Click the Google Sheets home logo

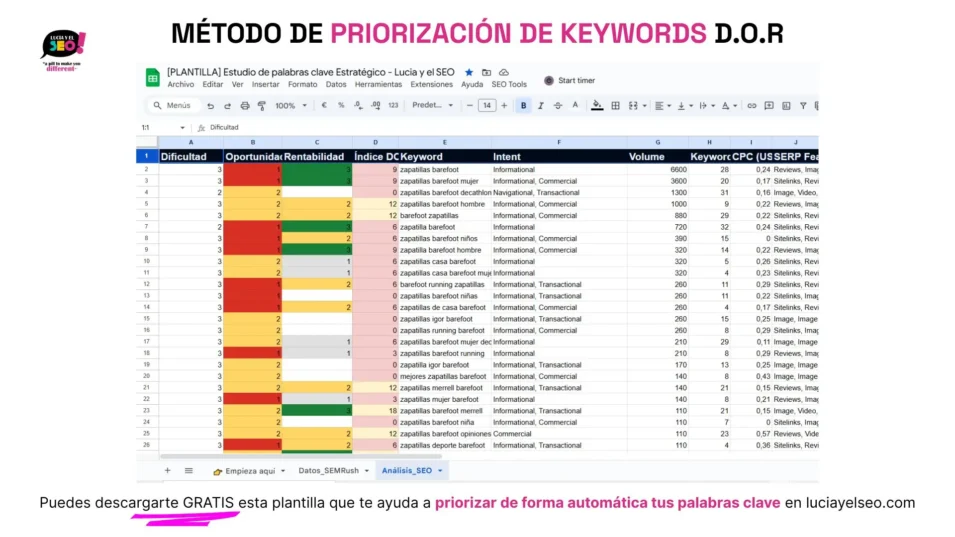152,77
